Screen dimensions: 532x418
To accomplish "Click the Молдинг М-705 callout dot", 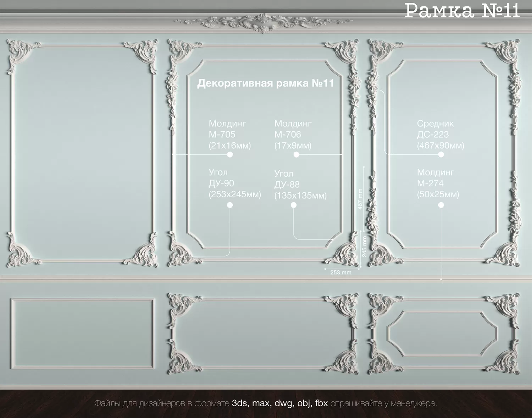I will coord(230,154).
